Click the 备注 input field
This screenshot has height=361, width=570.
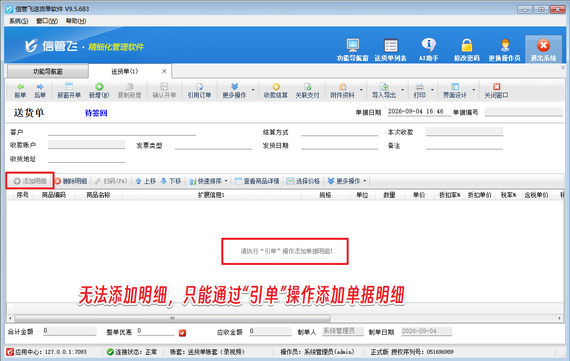click(x=464, y=145)
